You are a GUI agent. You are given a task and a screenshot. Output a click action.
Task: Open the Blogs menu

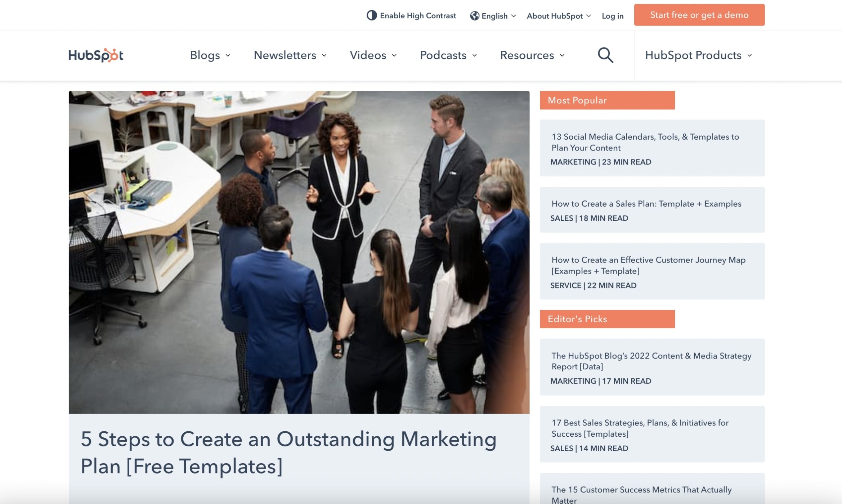click(x=210, y=55)
